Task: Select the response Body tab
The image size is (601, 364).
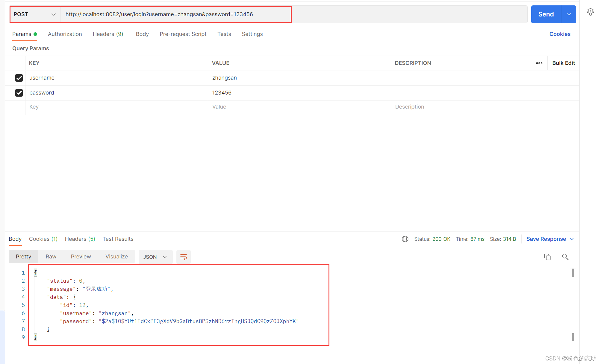Action: 15,239
